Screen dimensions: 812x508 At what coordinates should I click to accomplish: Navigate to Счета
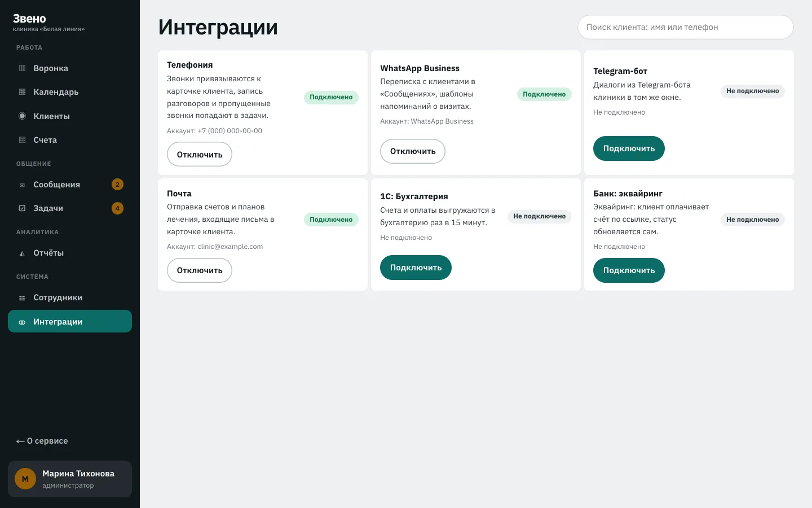[70, 140]
